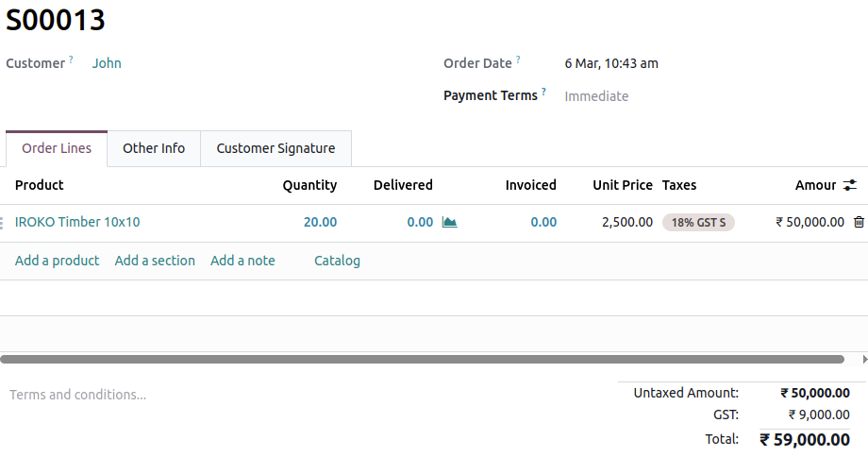Open the column settings adjust icon
868x457 pixels.
click(x=850, y=185)
